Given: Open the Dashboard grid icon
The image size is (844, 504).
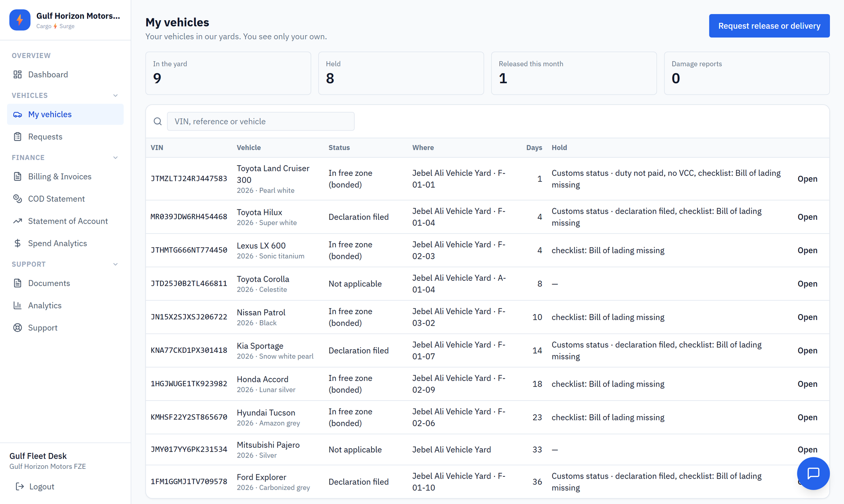Looking at the screenshot, I should click(x=18, y=75).
